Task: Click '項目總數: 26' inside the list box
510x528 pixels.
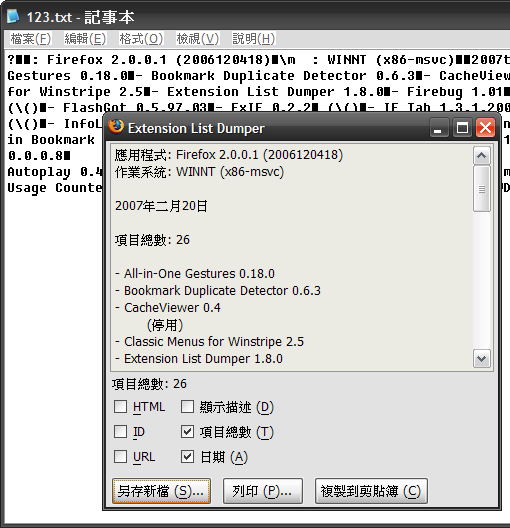Action: click(152, 240)
